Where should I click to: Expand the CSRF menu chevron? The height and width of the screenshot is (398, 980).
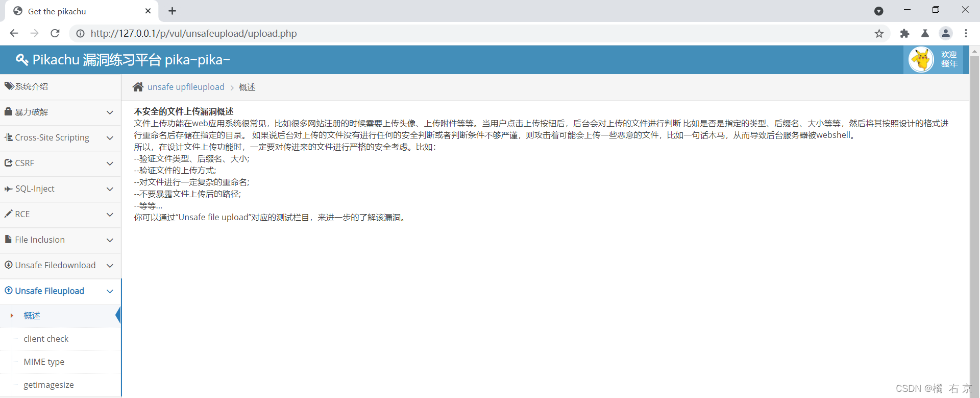[110, 163]
